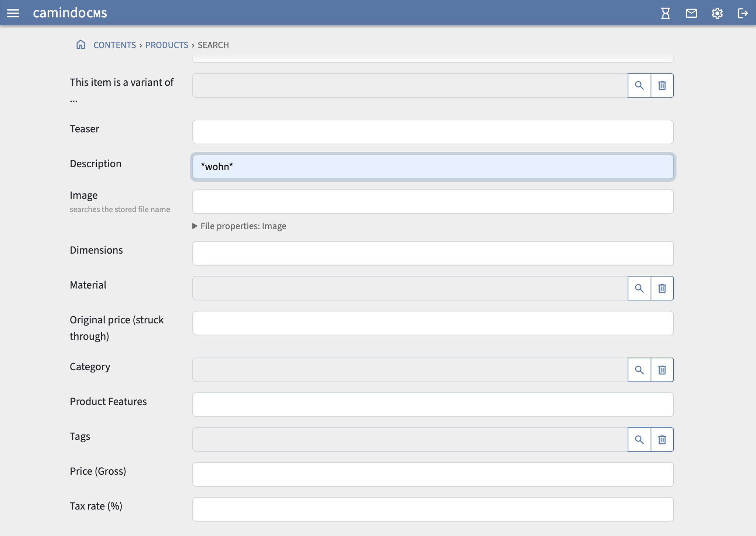Expand File properties: Image section
This screenshot has height=536, width=756.
[x=239, y=226]
